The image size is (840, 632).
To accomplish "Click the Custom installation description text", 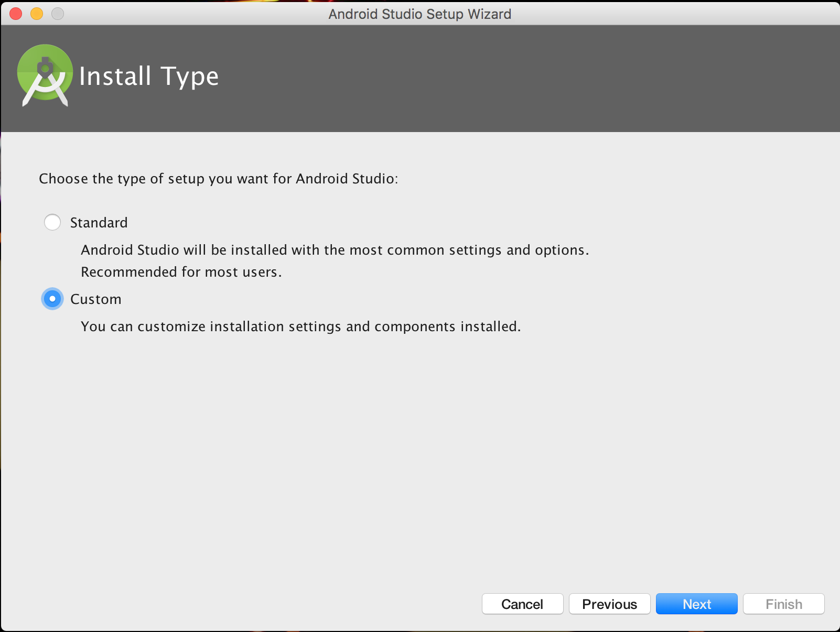I will click(x=300, y=326).
